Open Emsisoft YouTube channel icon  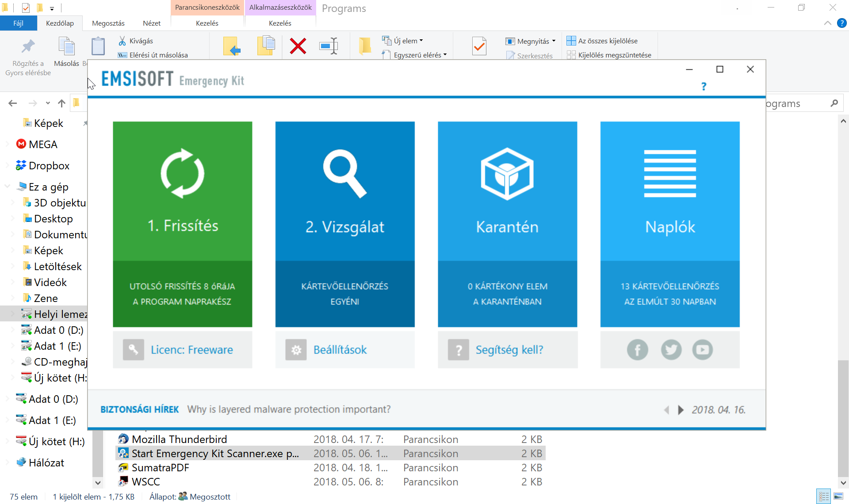703,350
